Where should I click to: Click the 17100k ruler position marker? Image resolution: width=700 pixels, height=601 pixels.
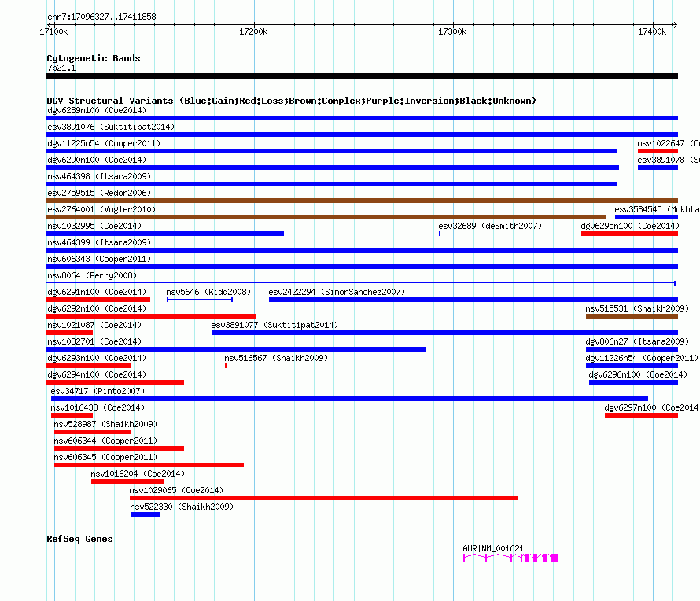[53, 31]
